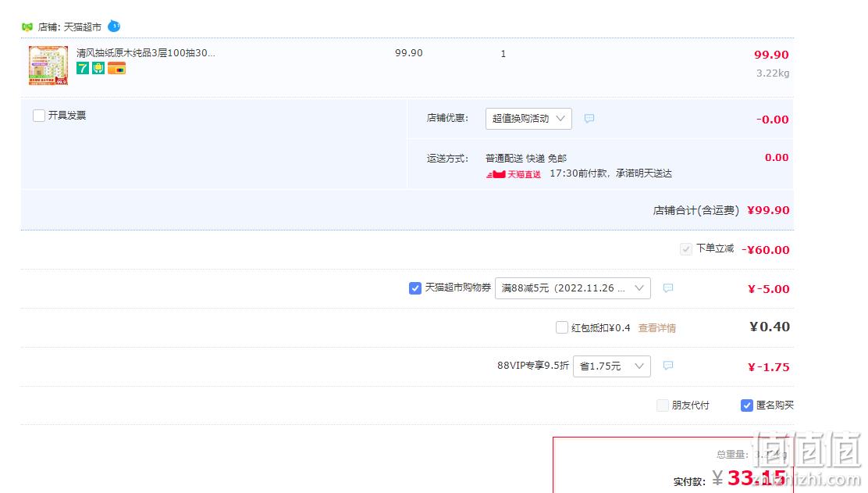Enable the 红包抵扣¥0.4 checkbox

pyautogui.click(x=562, y=327)
